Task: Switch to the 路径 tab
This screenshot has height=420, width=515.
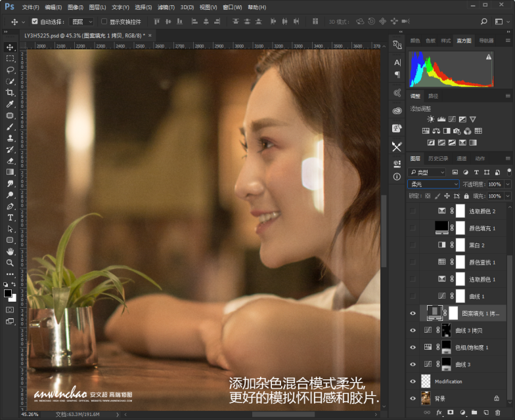Action: pyautogui.click(x=434, y=96)
